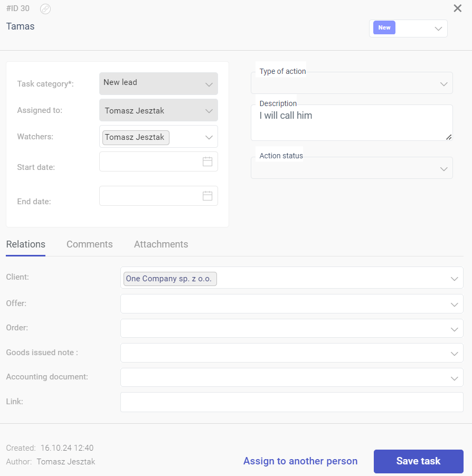The width and height of the screenshot is (472, 476).
Task: Expand the Watchers dropdown arrow
Action: 209,137
